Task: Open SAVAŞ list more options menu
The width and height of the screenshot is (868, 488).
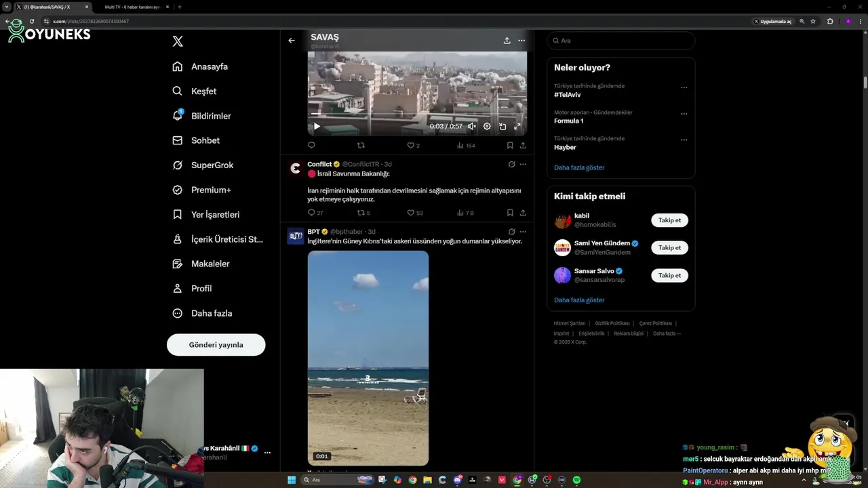Action: point(521,41)
